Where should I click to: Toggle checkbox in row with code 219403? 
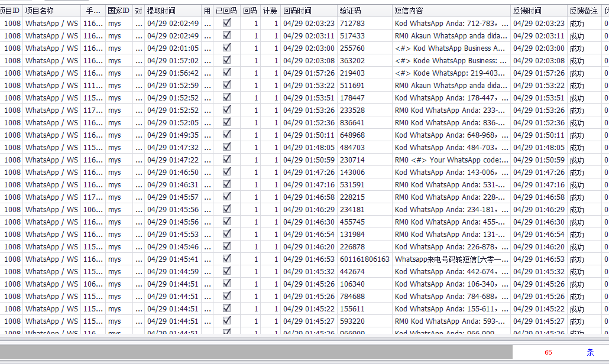227,73
